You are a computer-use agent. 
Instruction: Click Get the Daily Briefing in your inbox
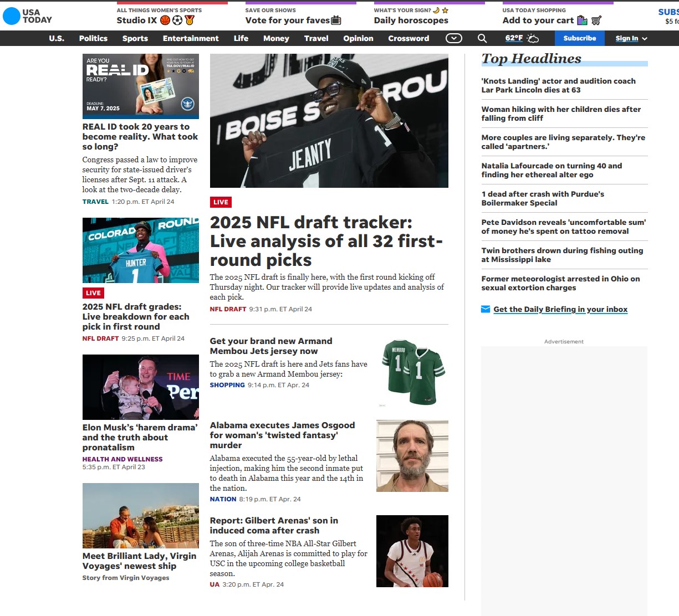tap(560, 309)
